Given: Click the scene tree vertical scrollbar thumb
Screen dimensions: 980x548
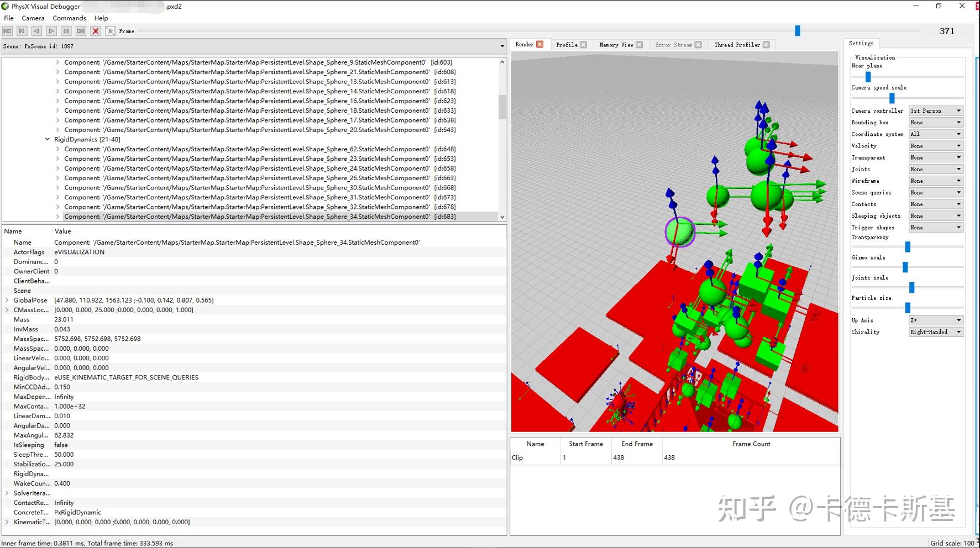Looking at the screenshot, I should click(x=502, y=107).
